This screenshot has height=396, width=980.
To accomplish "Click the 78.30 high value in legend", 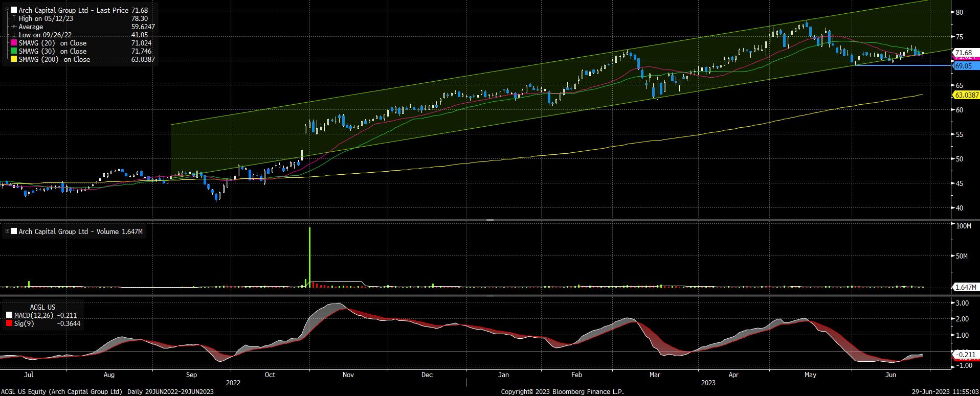I will (140, 18).
